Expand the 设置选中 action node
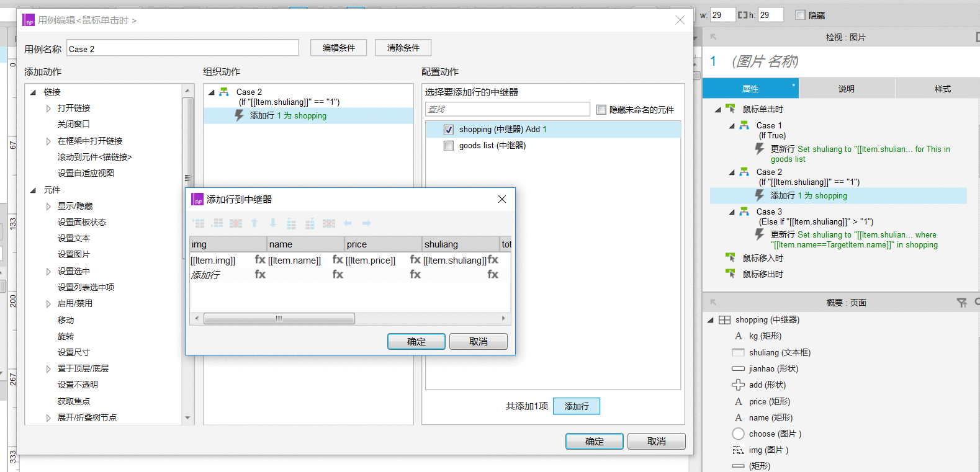 point(48,272)
